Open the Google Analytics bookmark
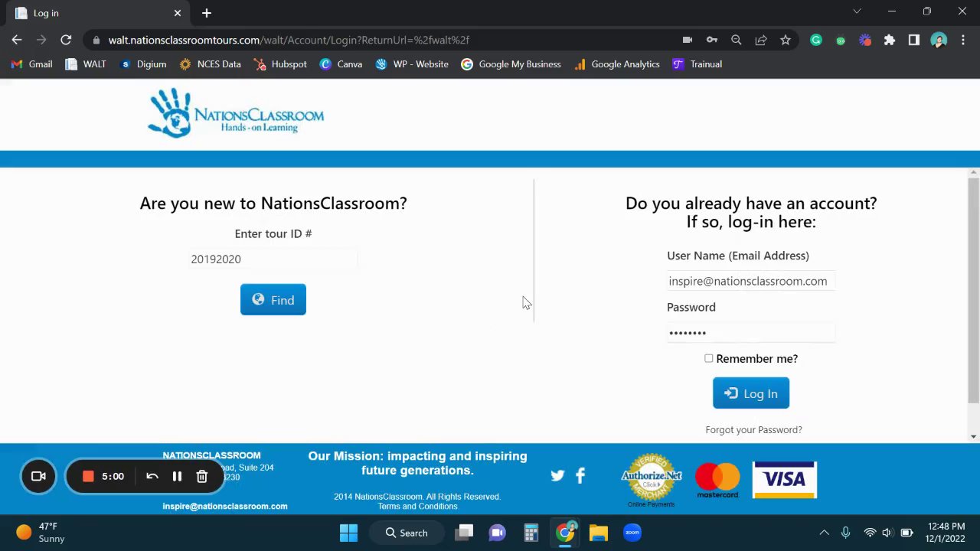This screenshot has height=551, width=980. click(x=616, y=64)
